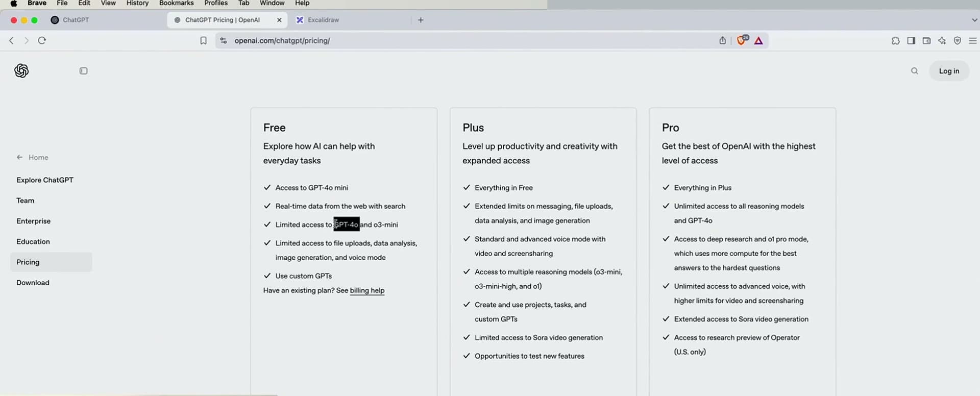Open the Download sidebar link
The width and height of the screenshot is (980, 396).
tap(33, 283)
